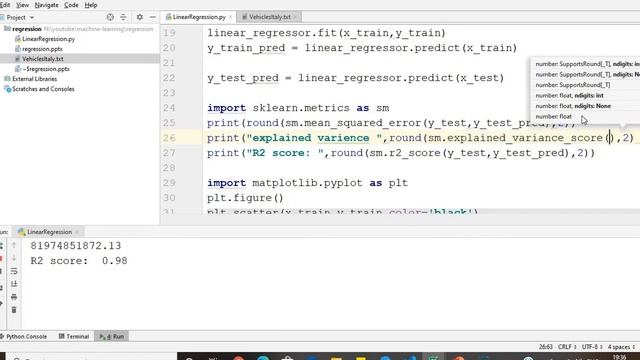Select the regression project root folder
Viewport: 640px width, 360px height.
pyautogui.click(x=27, y=29)
